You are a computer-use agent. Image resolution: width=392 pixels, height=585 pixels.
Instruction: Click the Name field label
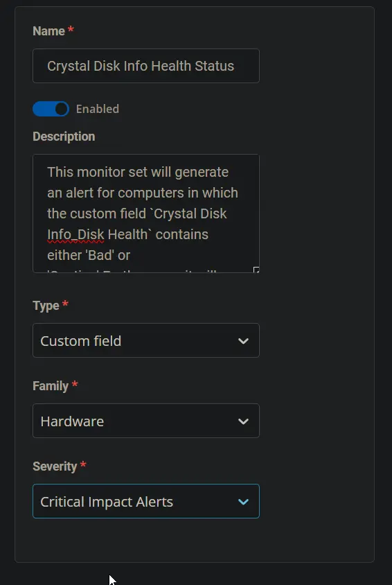click(48, 31)
